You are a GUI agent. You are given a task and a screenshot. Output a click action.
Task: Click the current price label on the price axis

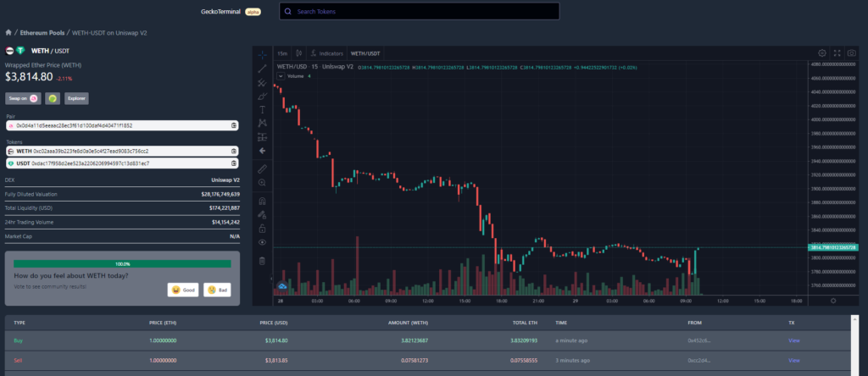834,247
